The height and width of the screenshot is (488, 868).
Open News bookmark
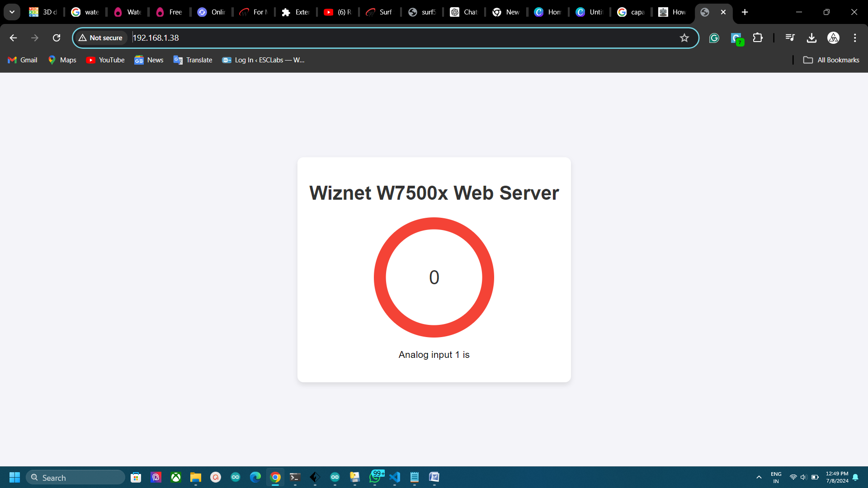tap(149, 60)
